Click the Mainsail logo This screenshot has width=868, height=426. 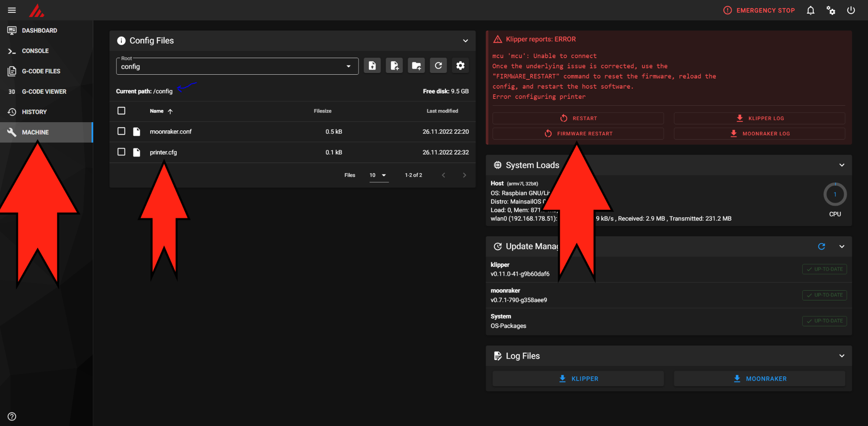click(x=36, y=10)
